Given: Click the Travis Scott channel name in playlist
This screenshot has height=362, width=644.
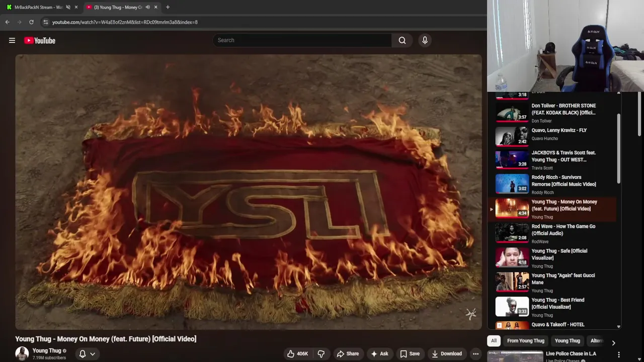Looking at the screenshot, I should [542, 168].
